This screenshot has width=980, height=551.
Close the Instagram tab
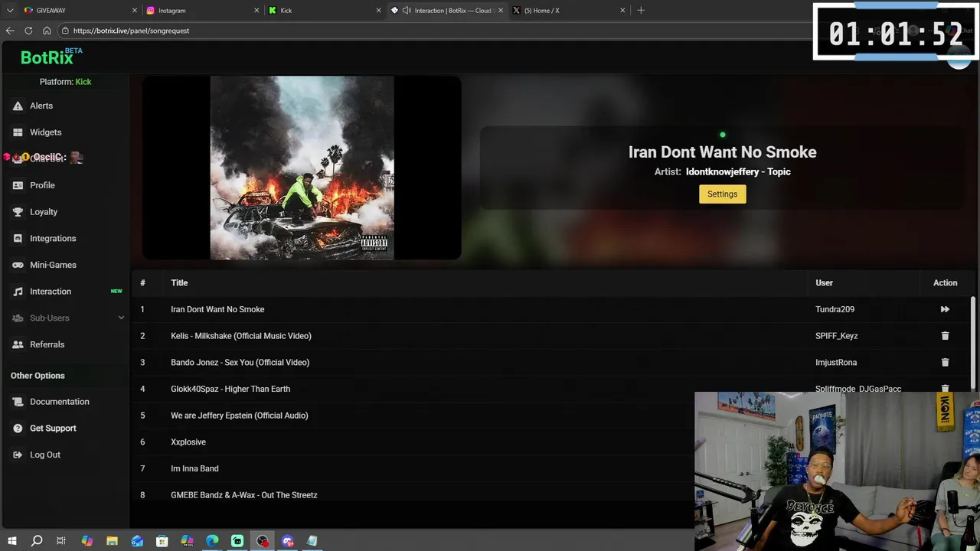[257, 10]
